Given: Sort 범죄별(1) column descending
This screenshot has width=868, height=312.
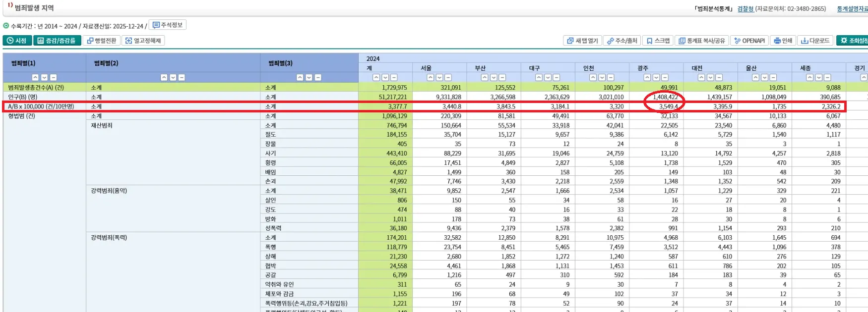Looking at the screenshot, I should pos(44,78).
